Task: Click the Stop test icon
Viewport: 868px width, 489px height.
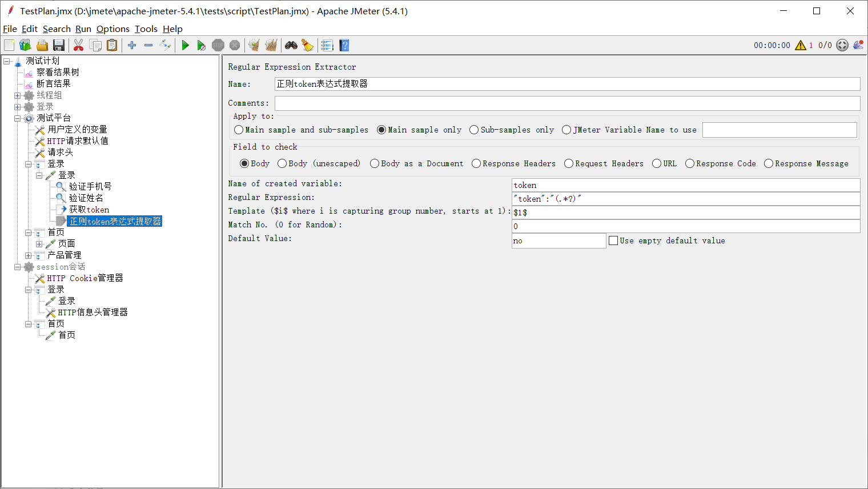Action: click(x=218, y=45)
